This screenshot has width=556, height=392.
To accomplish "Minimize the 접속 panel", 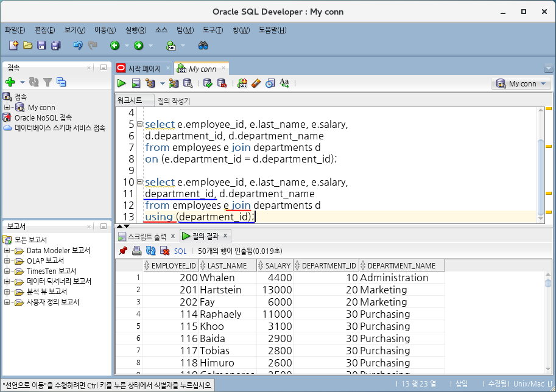I will coord(104,67).
